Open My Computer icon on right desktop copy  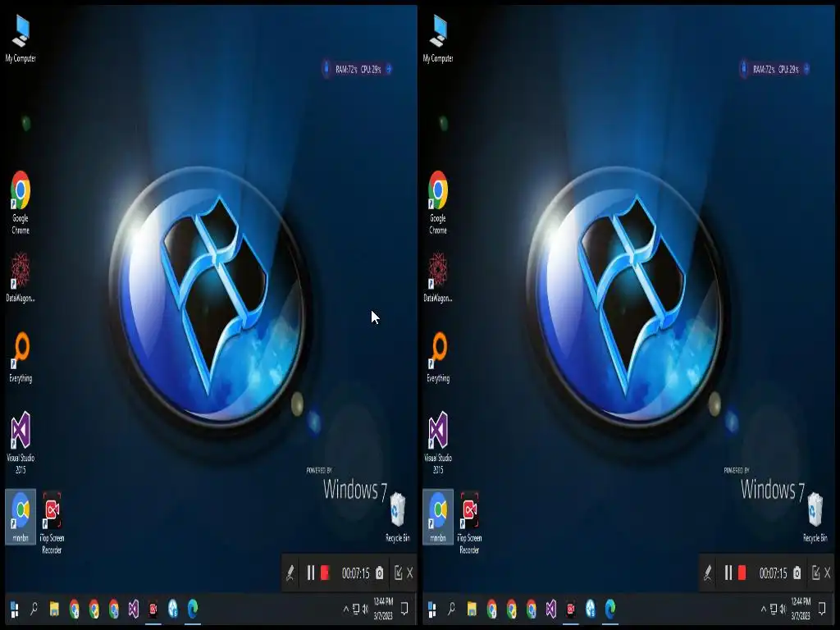[438, 38]
